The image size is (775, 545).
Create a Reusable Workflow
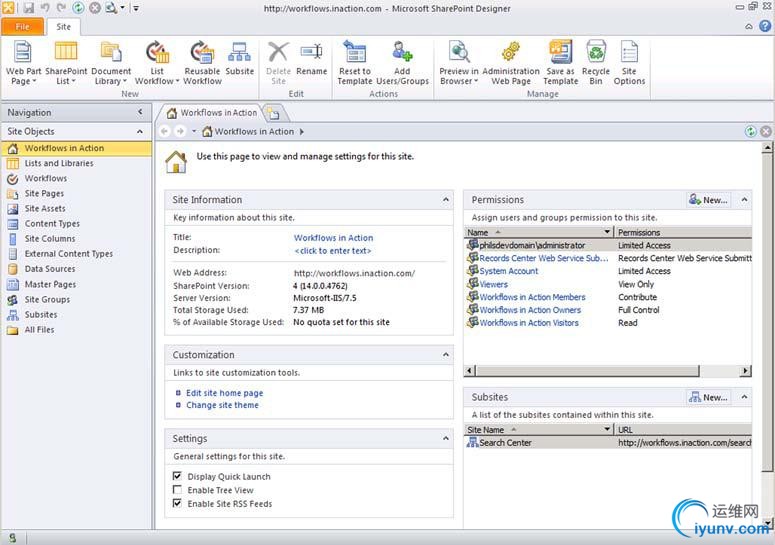pos(202,63)
